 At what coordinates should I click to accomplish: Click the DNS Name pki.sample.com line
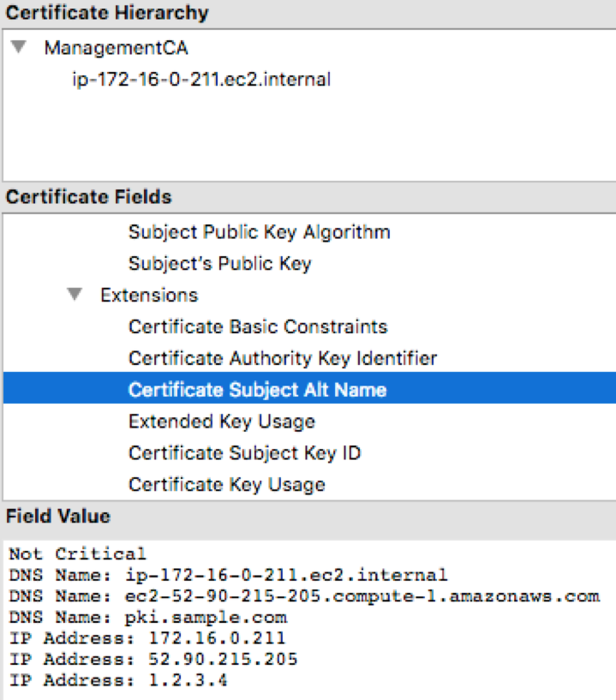coord(147,617)
